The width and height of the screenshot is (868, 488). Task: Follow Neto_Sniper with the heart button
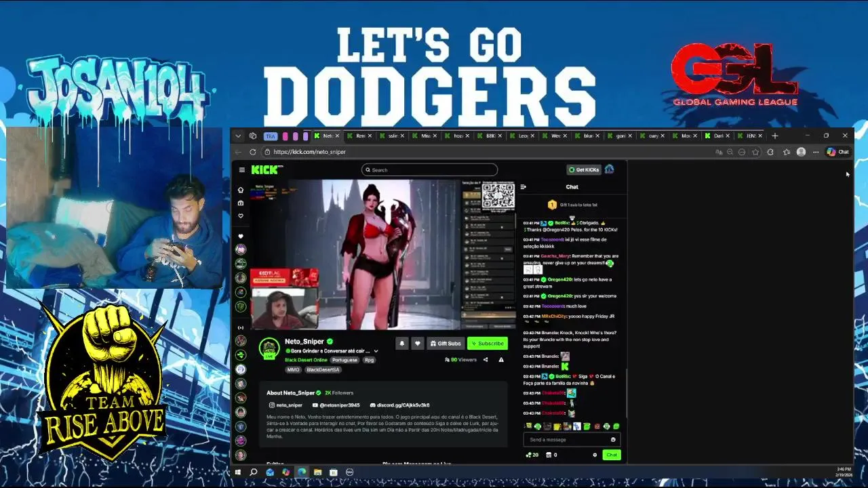418,344
